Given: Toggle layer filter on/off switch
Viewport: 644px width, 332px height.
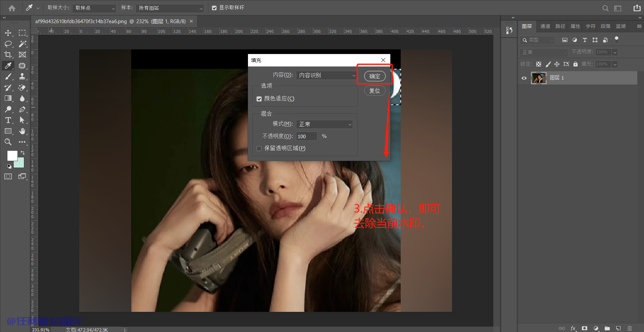Looking at the screenshot, I should point(616,40).
